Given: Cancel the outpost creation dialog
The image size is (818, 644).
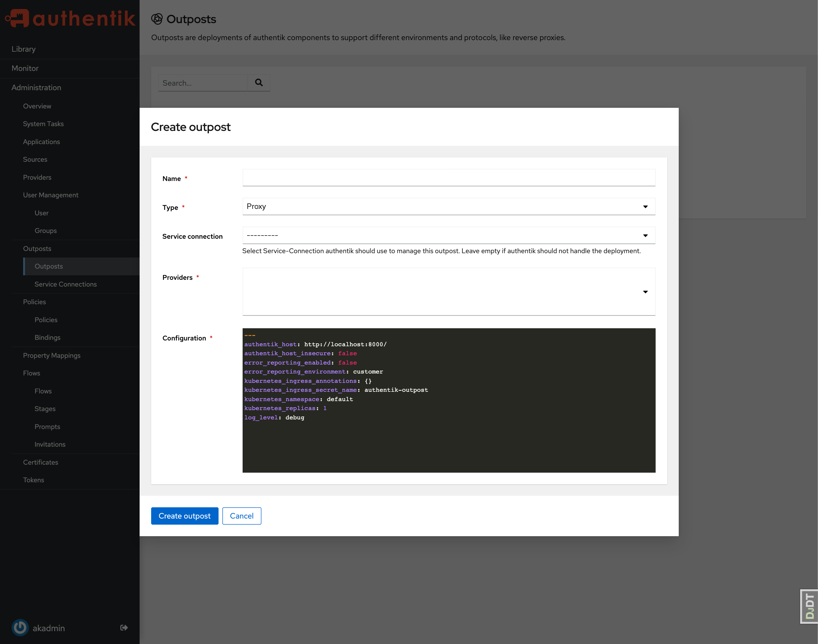Looking at the screenshot, I should point(241,515).
